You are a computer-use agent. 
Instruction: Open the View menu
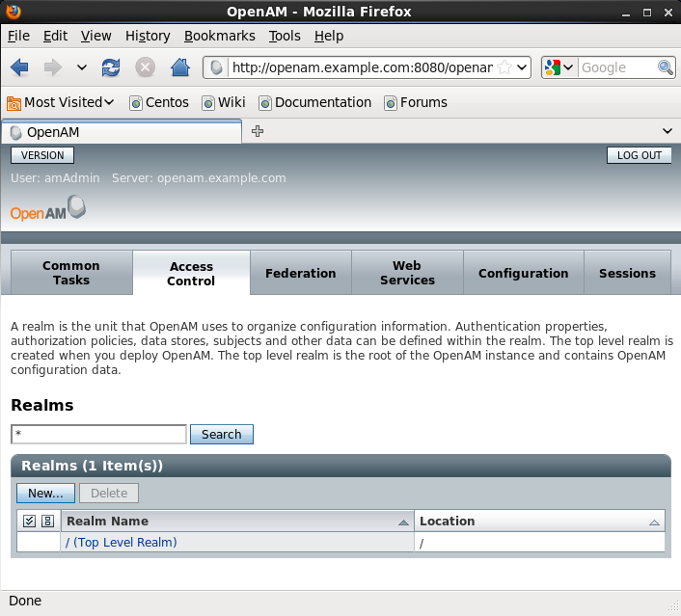coord(96,36)
